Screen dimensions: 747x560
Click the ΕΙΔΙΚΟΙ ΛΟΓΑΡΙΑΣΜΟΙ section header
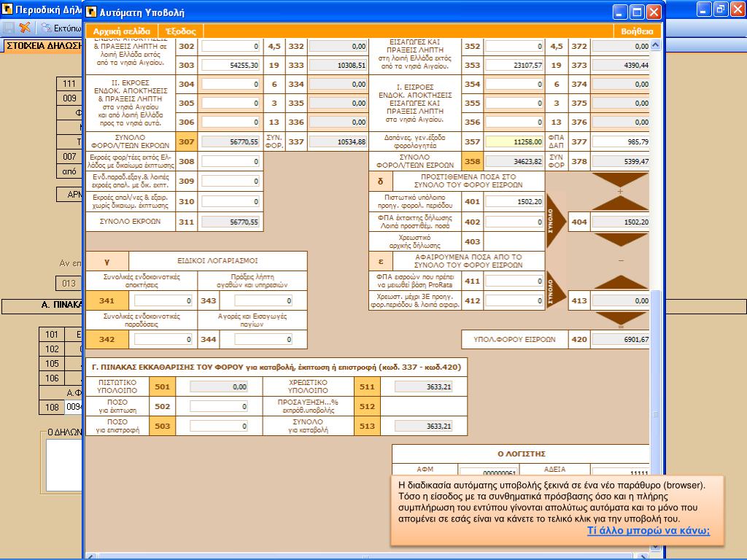point(217,261)
